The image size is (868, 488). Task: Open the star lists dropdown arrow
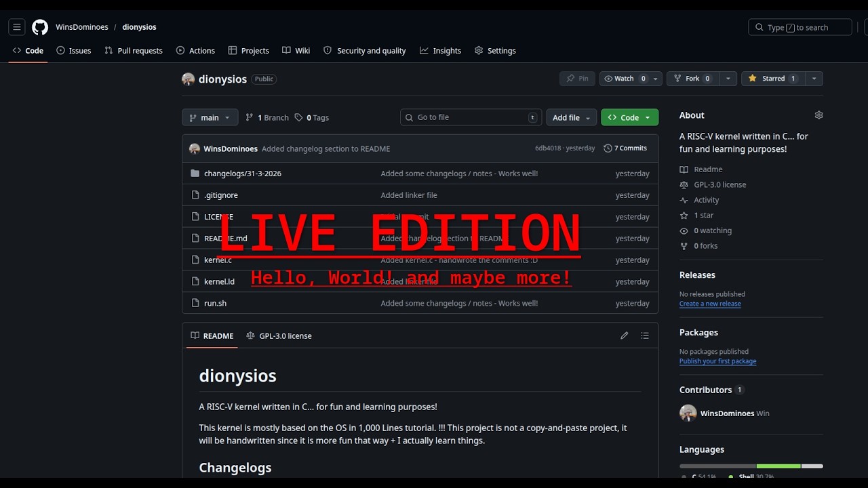click(814, 79)
